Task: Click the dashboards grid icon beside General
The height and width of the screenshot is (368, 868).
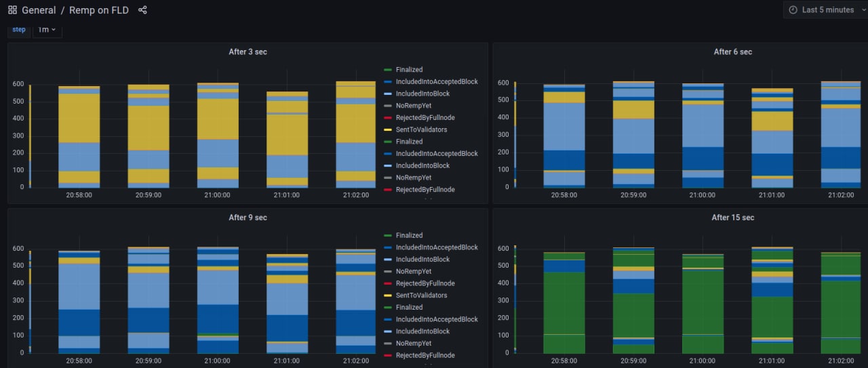Action: pos(12,10)
